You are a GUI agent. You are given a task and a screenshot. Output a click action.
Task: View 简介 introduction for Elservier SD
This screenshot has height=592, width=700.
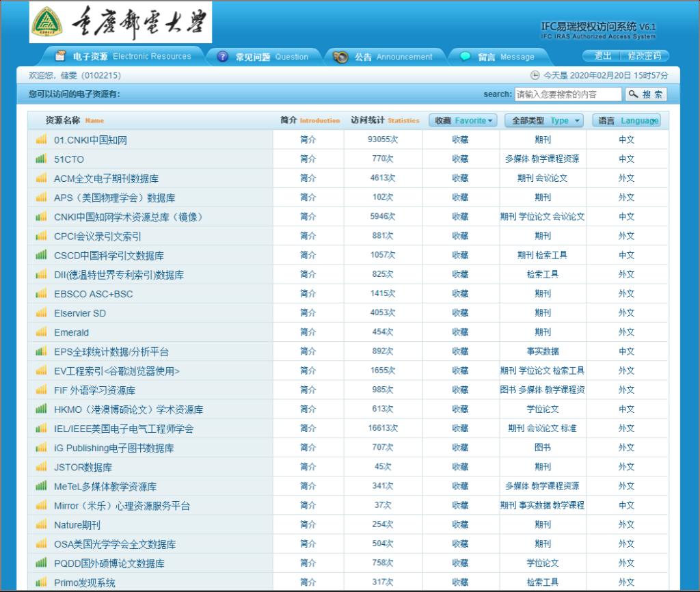[x=308, y=313]
